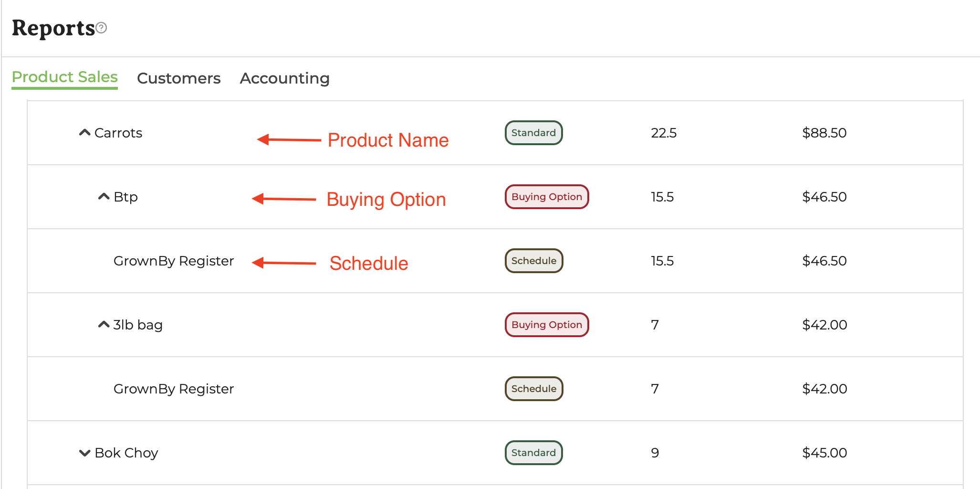Click the Schedule badge under Btp
The width and height of the screenshot is (980, 489).
533,261
